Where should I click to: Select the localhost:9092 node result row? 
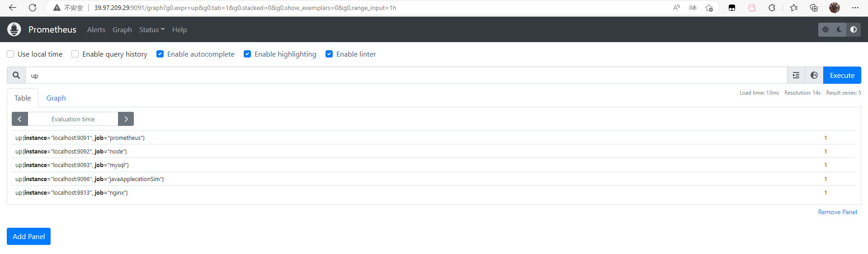(434, 151)
